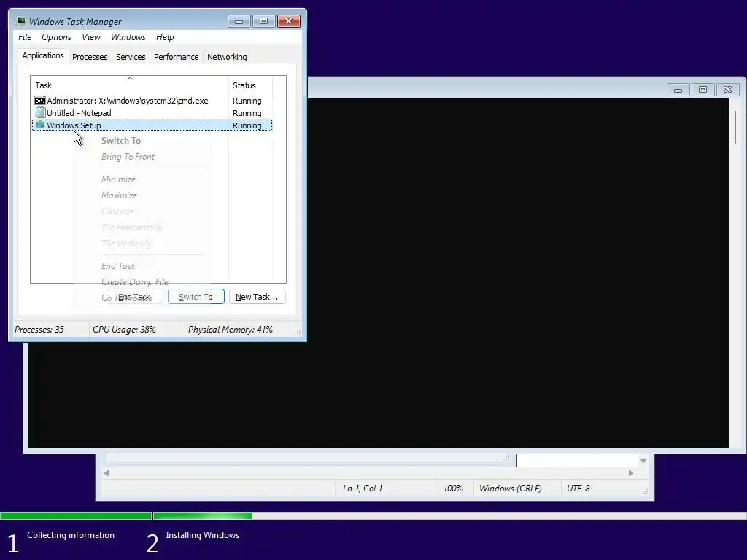Click the CPU Usage: 38% status text

point(124,330)
